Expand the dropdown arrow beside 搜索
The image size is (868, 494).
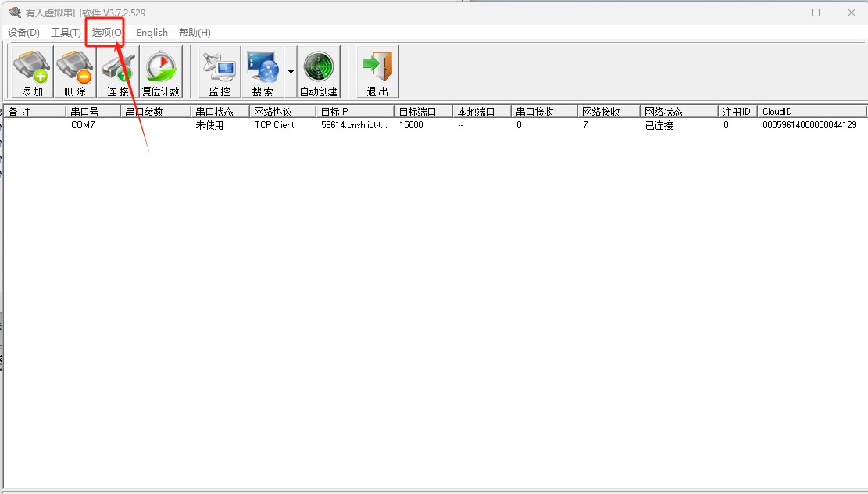(x=291, y=72)
